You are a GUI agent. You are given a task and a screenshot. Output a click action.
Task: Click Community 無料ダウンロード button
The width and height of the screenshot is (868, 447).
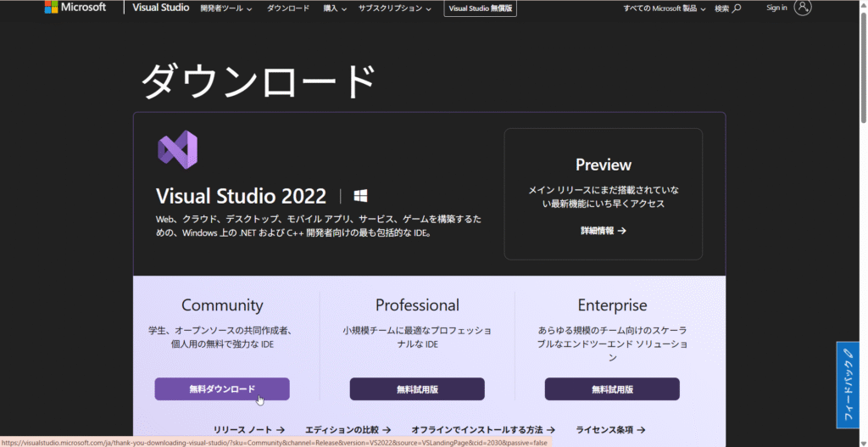coord(222,388)
